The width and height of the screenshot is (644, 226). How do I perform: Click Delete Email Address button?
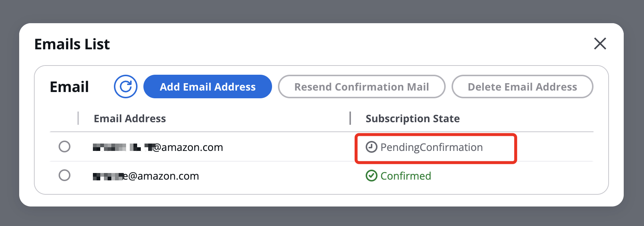[522, 86]
